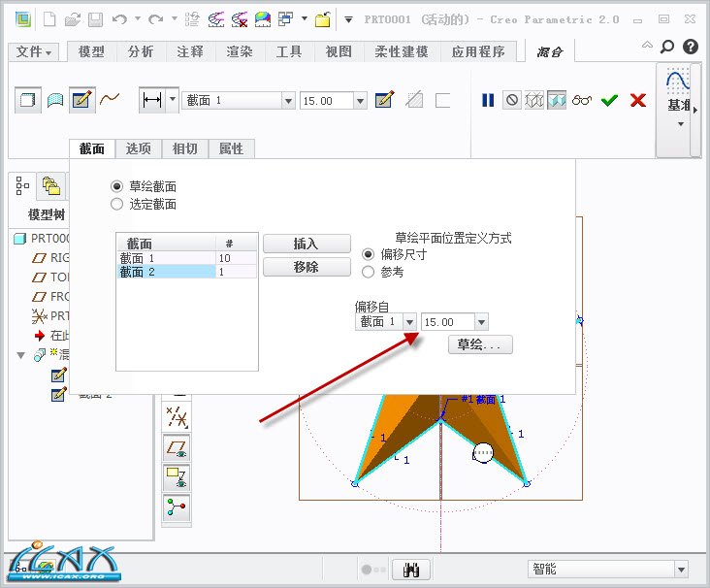
Task: Open the windows list dropdown arrow
Action: click(305, 19)
